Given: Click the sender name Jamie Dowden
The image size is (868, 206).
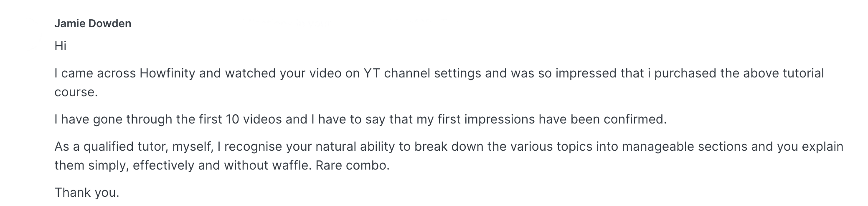Looking at the screenshot, I should point(93,24).
